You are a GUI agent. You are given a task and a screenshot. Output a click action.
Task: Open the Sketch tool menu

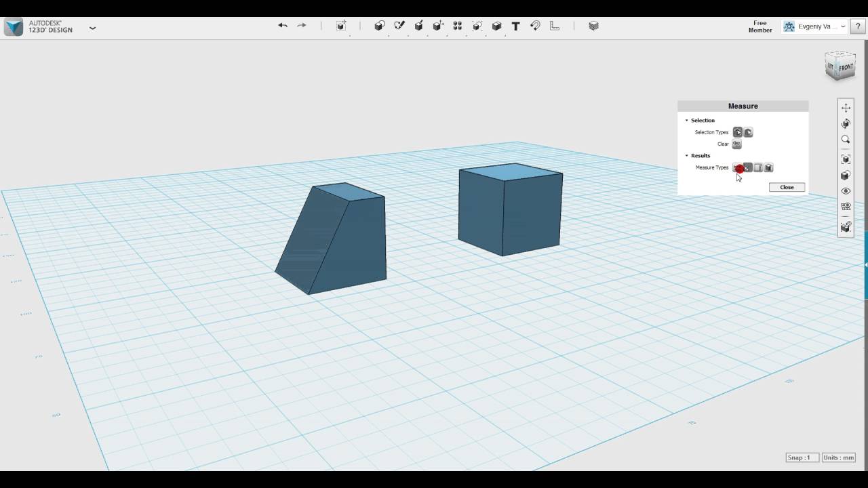399,26
